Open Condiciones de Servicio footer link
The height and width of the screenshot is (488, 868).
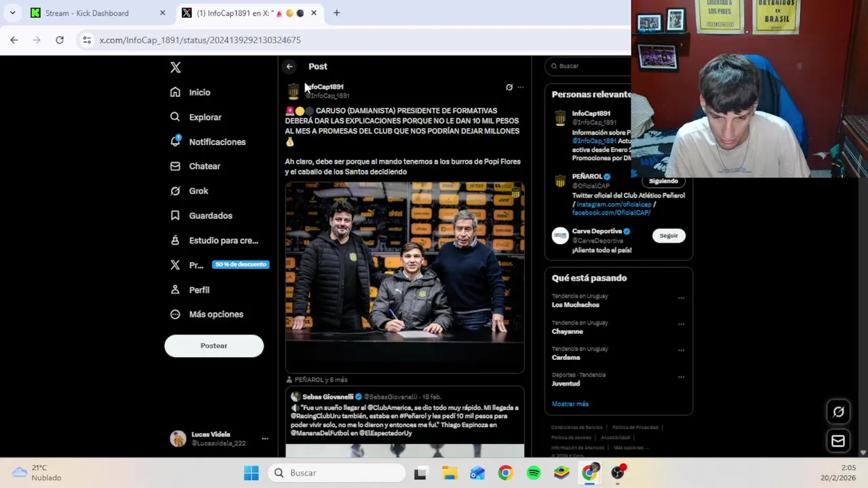click(x=576, y=428)
